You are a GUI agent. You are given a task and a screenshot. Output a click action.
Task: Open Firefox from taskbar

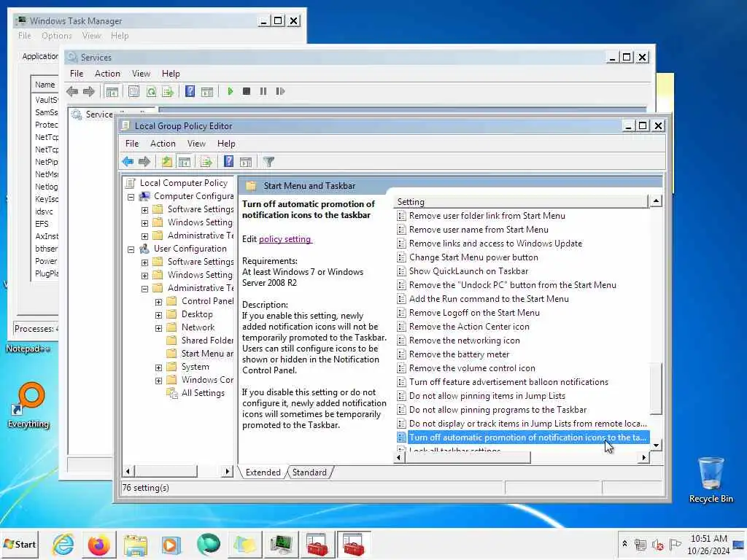click(99, 544)
